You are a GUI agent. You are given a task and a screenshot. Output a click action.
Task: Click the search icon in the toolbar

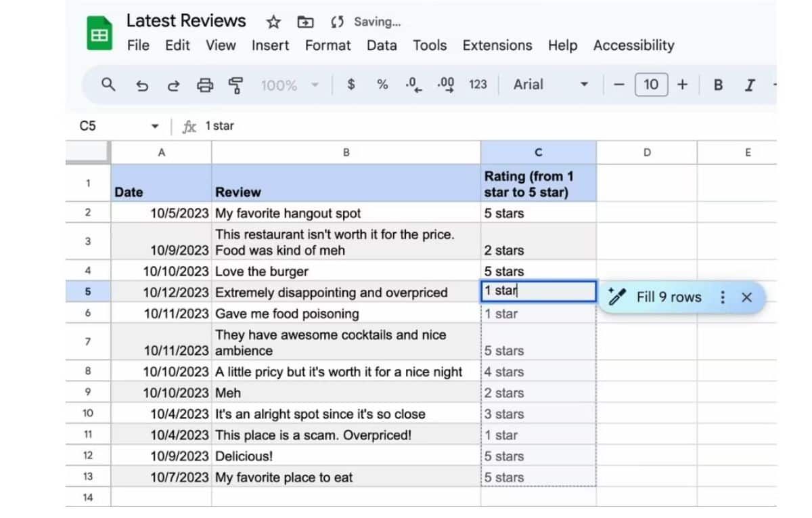pos(108,85)
